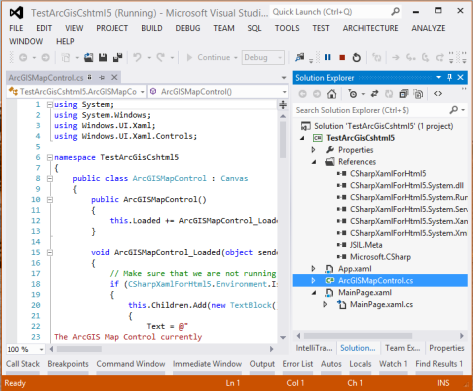Viewport: 473px width, 391px height.
Task: Pause debugging with Break All icon
Action: coord(328,58)
